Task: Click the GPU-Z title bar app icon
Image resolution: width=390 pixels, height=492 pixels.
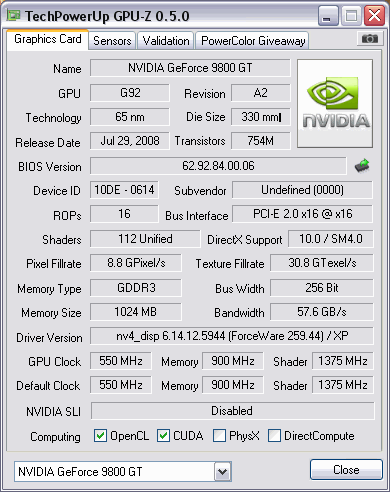Action: coord(14,15)
